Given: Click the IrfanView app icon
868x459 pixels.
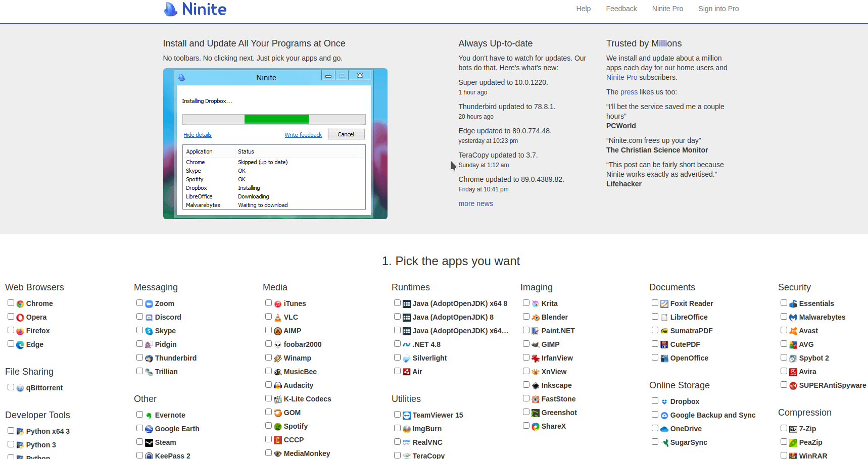Looking at the screenshot, I should pos(536,359).
